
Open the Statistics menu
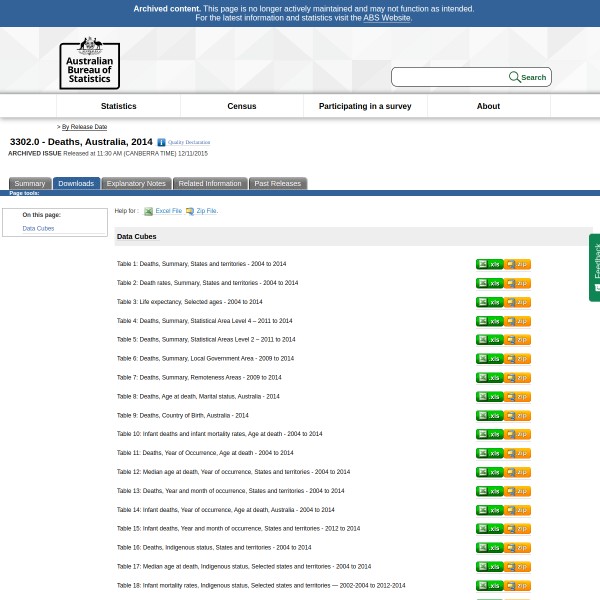[x=118, y=106]
